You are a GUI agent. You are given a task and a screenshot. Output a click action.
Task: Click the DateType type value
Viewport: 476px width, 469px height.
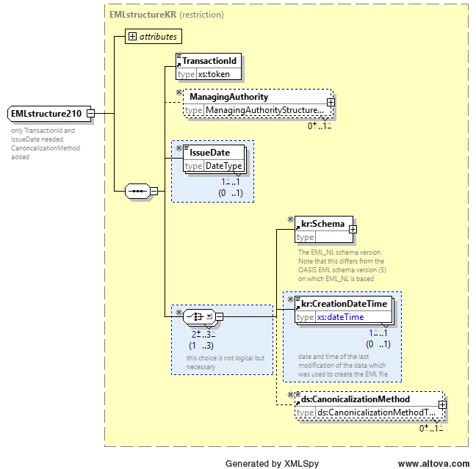[224, 166]
